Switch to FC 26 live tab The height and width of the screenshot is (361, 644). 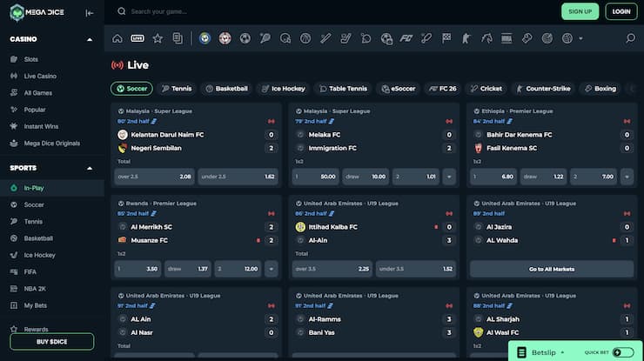pos(443,89)
